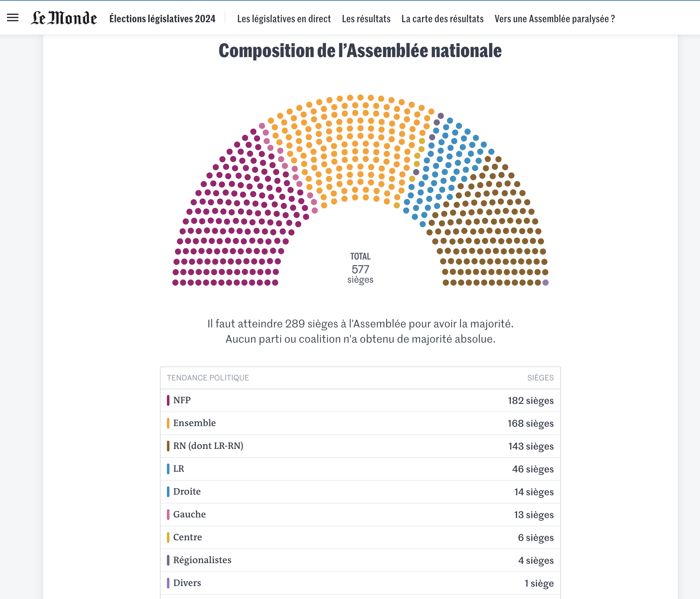Click the TOTAL 577 sièges label

pyautogui.click(x=360, y=269)
